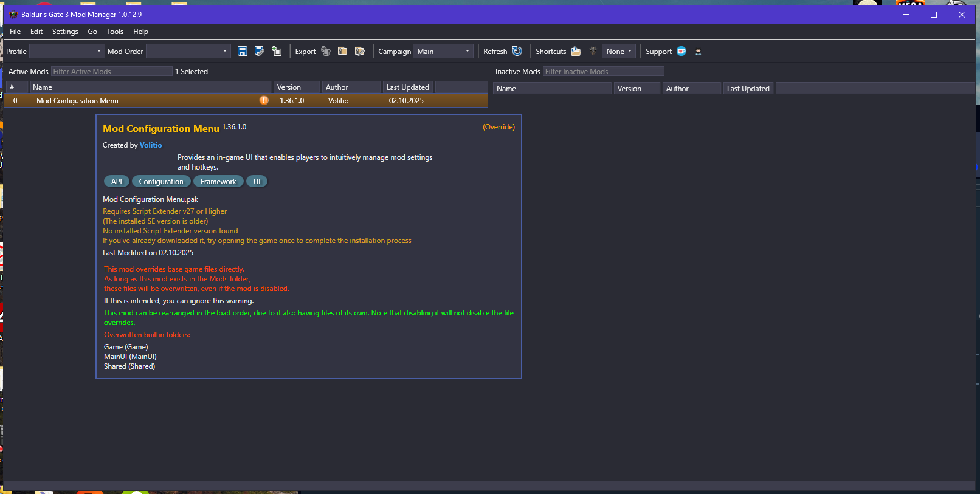Screen dimensions: 980x494
Task: Follow the Volitio author link
Action: [x=151, y=145]
